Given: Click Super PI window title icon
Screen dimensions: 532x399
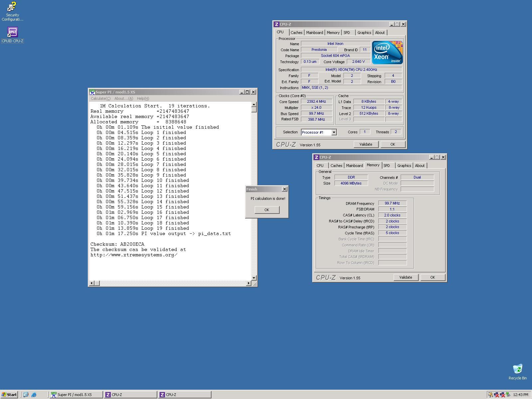Looking at the screenshot, I should [x=92, y=92].
